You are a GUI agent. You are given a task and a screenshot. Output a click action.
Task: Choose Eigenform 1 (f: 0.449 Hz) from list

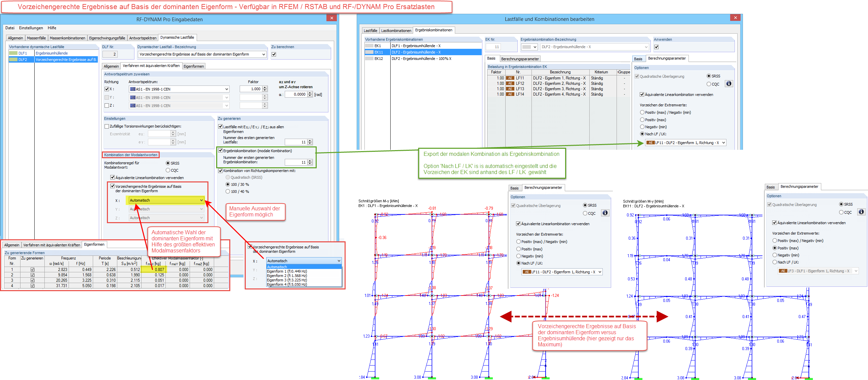coord(287,271)
